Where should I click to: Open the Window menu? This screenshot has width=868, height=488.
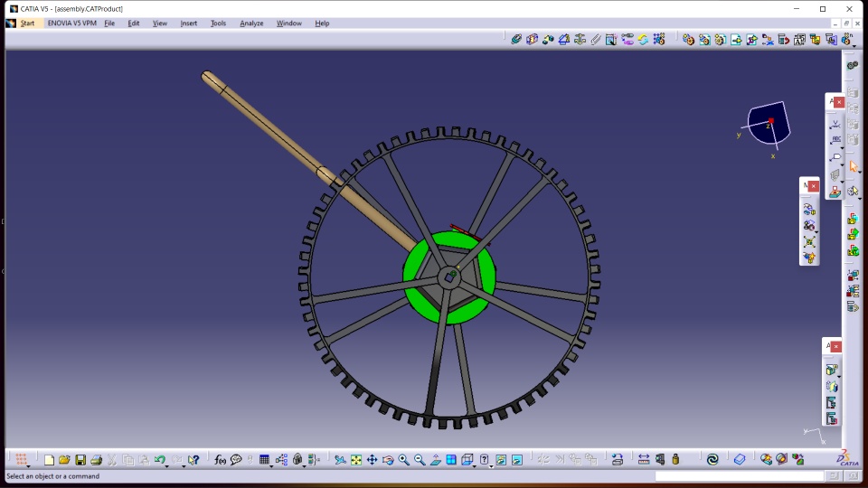[x=289, y=23]
